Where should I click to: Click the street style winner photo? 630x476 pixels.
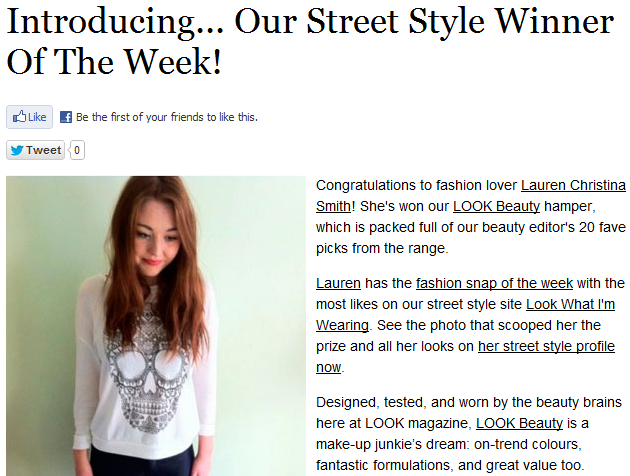pos(156,326)
